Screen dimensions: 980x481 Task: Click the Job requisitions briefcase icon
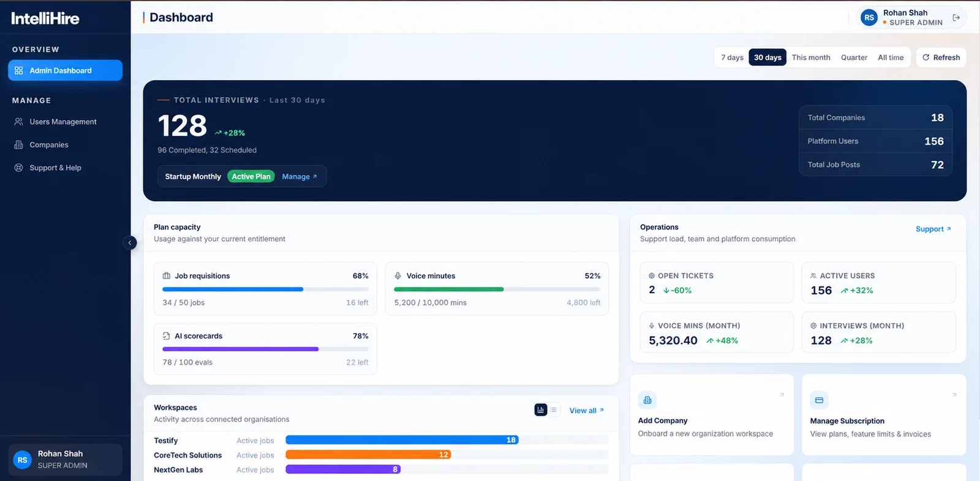click(x=167, y=276)
